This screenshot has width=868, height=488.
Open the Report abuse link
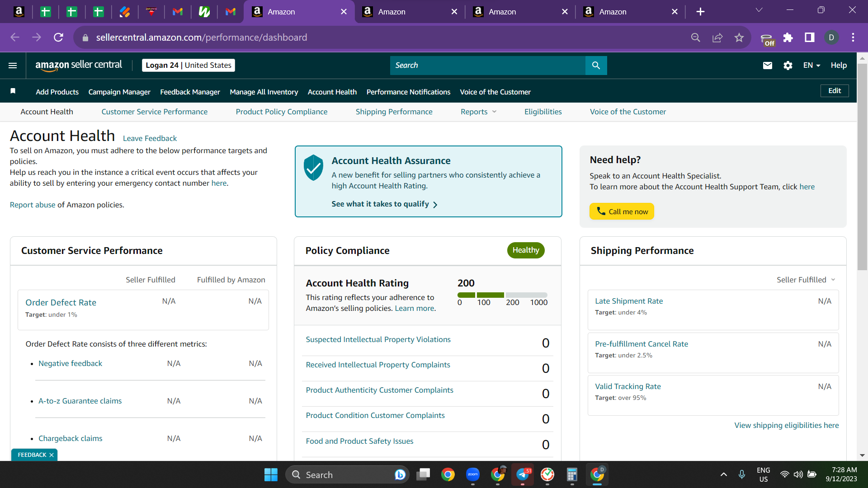(33, 205)
